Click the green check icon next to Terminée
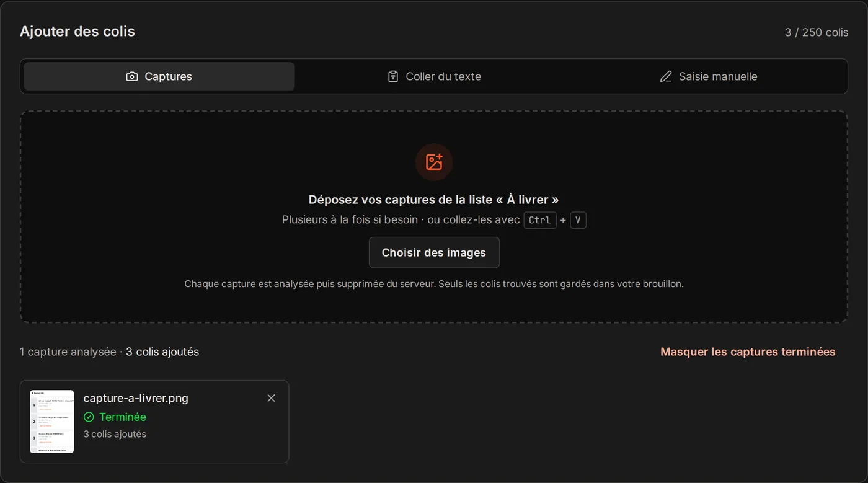Image resolution: width=868 pixels, height=483 pixels. coord(89,417)
